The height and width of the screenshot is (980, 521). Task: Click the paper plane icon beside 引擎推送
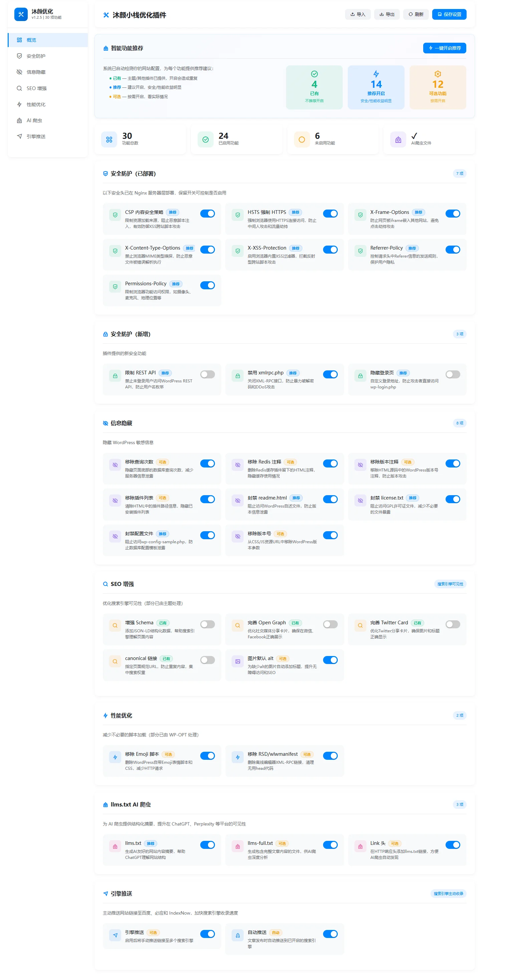coord(115,935)
